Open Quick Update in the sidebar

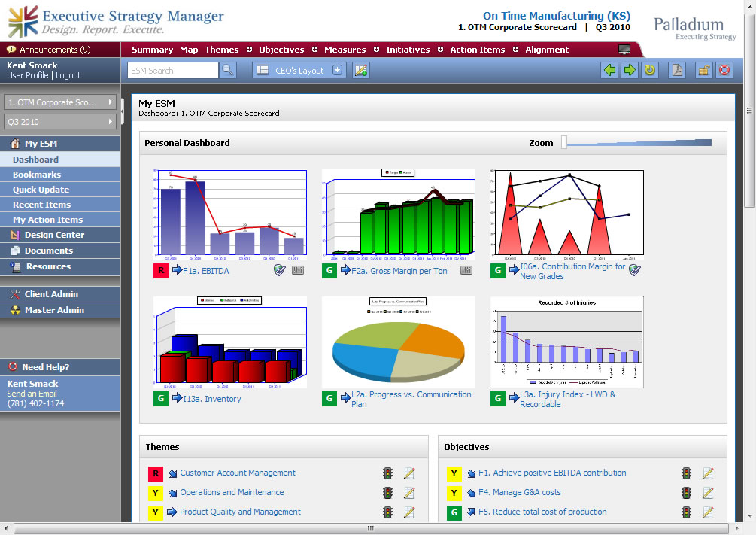(x=60, y=190)
